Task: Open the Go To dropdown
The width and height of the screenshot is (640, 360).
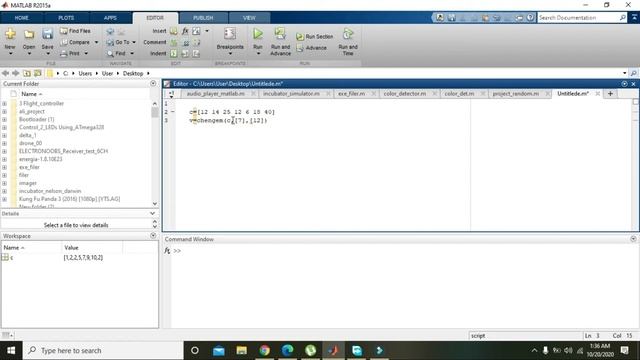Action: tap(121, 42)
